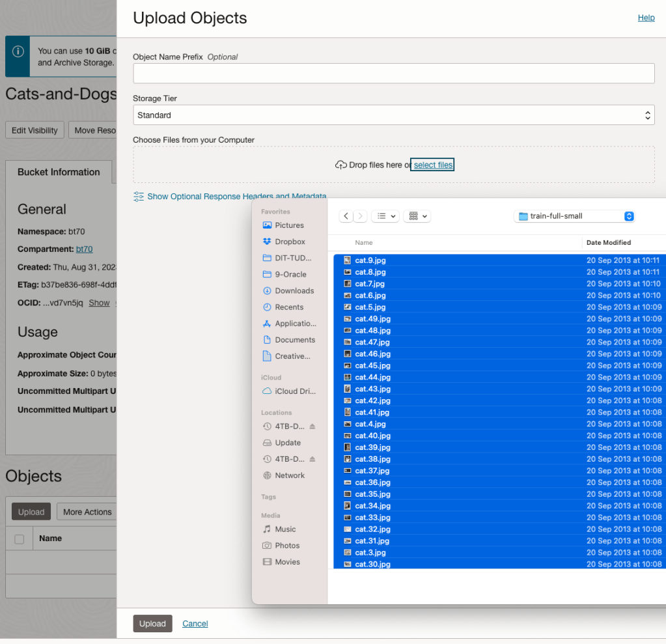Open the grid grouping options icon
Image resolution: width=666 pixels, height=644 pixels.
click(x=417, y=216)
